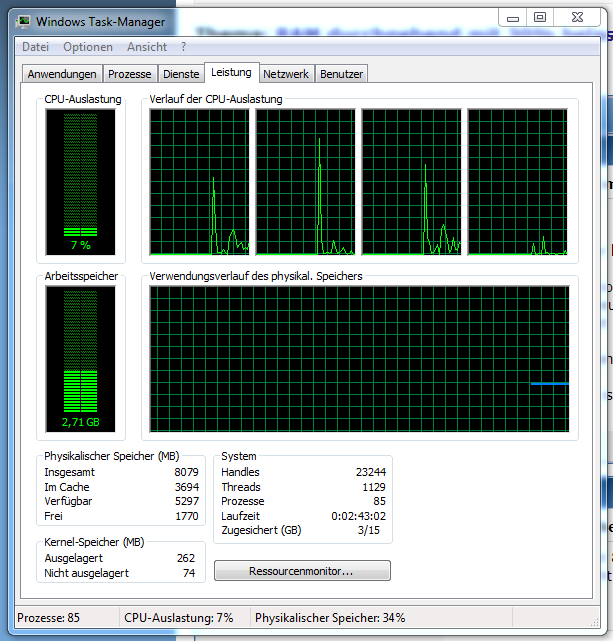
Task: Click the Ressourcenmonitor... button
Action: pyautogui.click(x=302, y=571)
